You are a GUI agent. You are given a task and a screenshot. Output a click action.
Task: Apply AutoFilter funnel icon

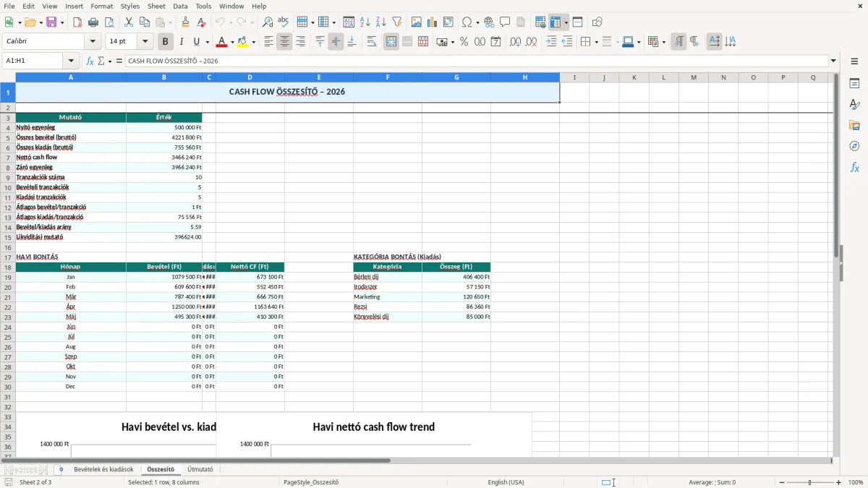(397, 22)
